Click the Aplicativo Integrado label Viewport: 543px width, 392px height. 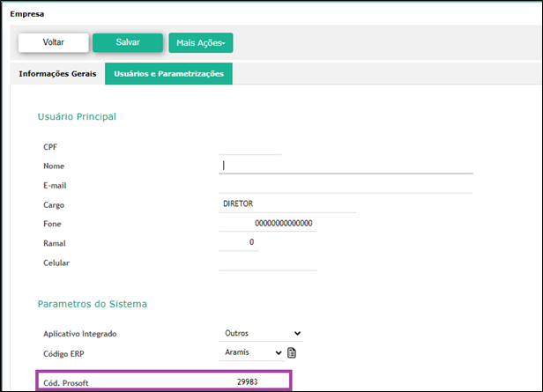[x=80, y=334]
